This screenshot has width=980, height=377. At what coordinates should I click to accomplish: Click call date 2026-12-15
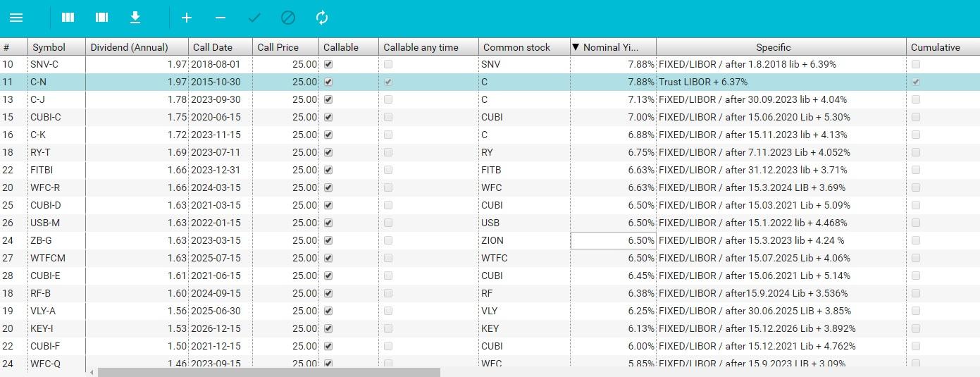coord(221,328)
